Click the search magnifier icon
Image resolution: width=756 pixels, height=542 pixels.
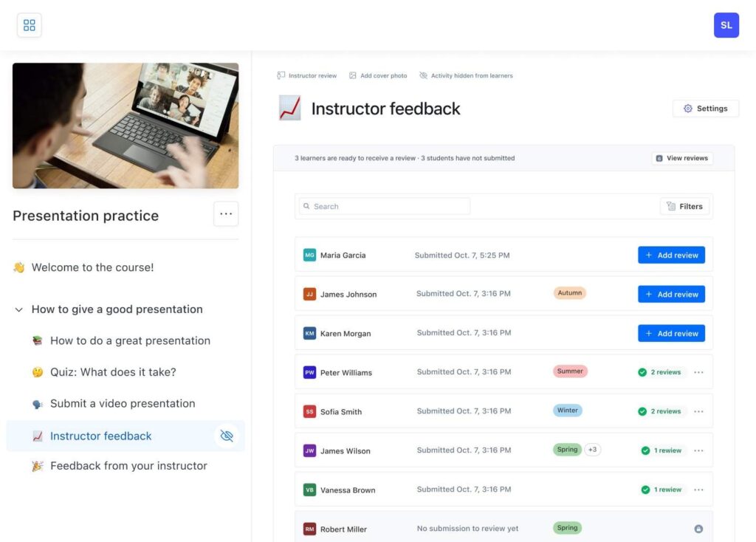[306, 206]
